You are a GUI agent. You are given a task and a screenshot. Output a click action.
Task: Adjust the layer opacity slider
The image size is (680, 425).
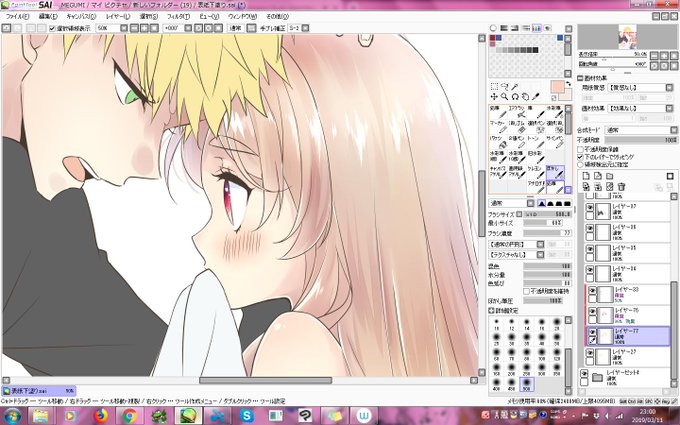click(x=641, y=141)
